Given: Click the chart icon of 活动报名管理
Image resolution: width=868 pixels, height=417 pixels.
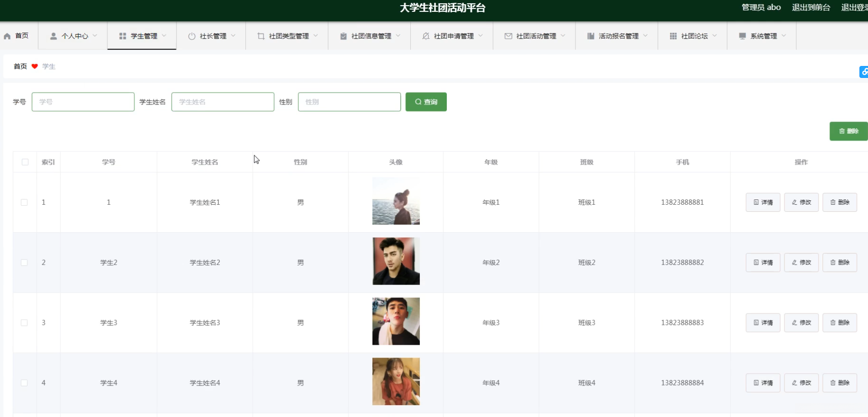Looking at the screenshot, I should coord(591,36).
